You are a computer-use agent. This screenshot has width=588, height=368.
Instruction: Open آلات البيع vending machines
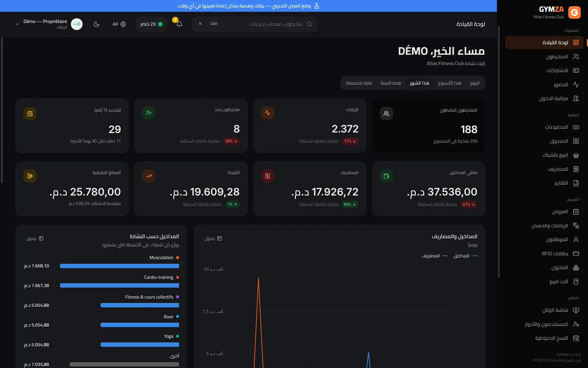pyautogui.click(x=544, y=281)
